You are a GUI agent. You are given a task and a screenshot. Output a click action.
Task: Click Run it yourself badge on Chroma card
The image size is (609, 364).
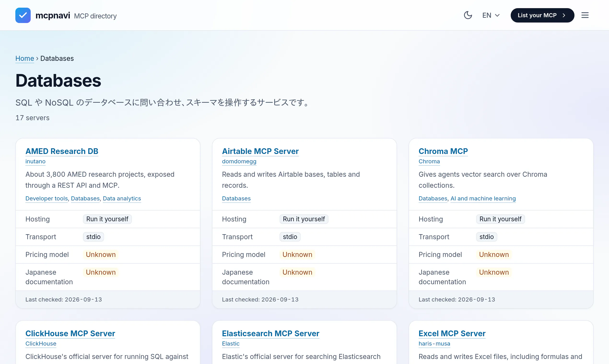(500, 219)
